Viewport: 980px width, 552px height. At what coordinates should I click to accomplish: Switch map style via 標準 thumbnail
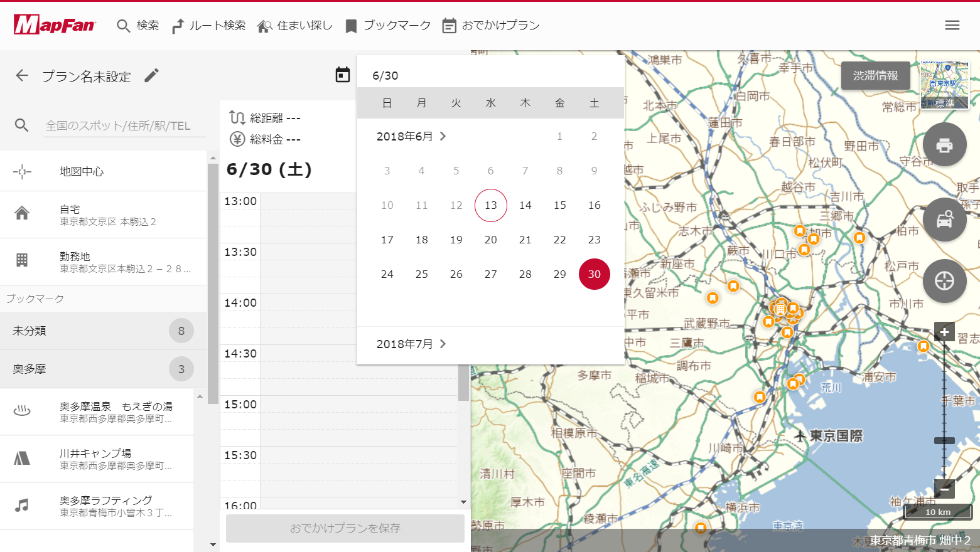click(x=945, y=85)
